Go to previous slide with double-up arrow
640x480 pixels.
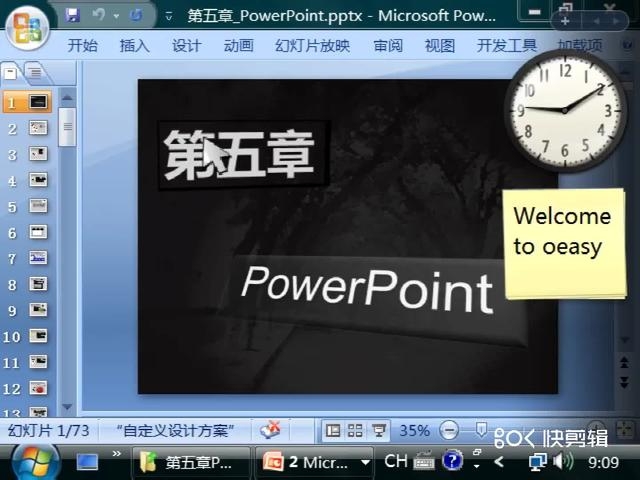coord(624,362)
